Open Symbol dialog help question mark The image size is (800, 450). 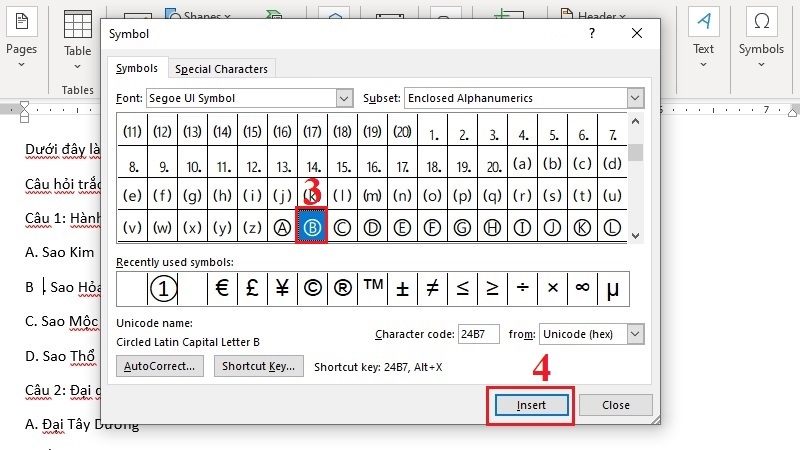click(x=592, y=34)
